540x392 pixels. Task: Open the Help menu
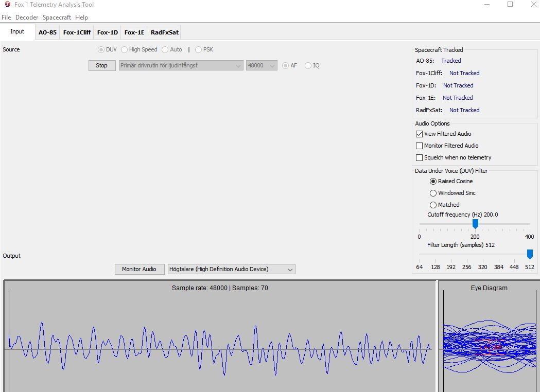[81, 17]
